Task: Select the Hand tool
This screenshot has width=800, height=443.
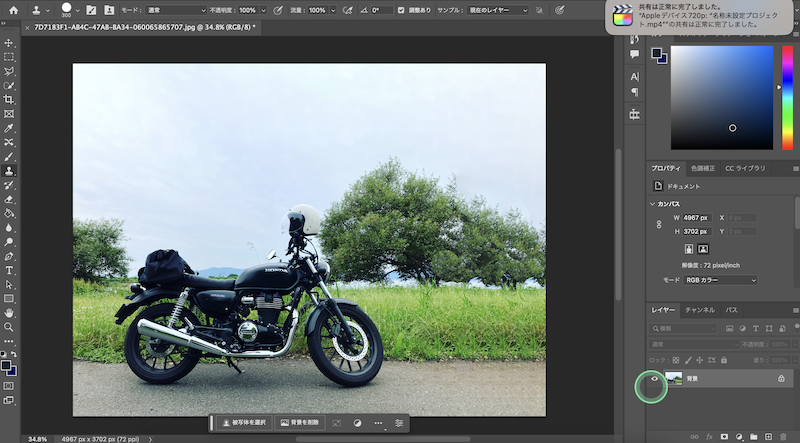Action: [9, 313]
